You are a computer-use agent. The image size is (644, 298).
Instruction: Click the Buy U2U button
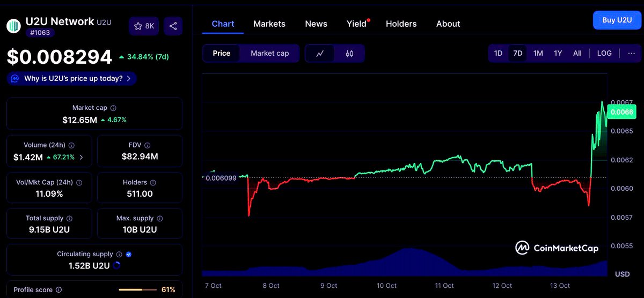[617, 20]
